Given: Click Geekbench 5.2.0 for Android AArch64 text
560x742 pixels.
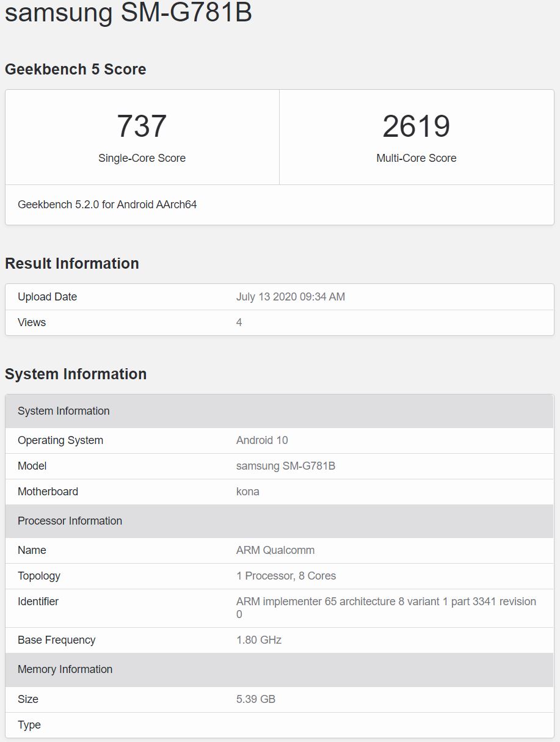Looking at the screenshot, I should pyautogui.click(x=107, y=205).
